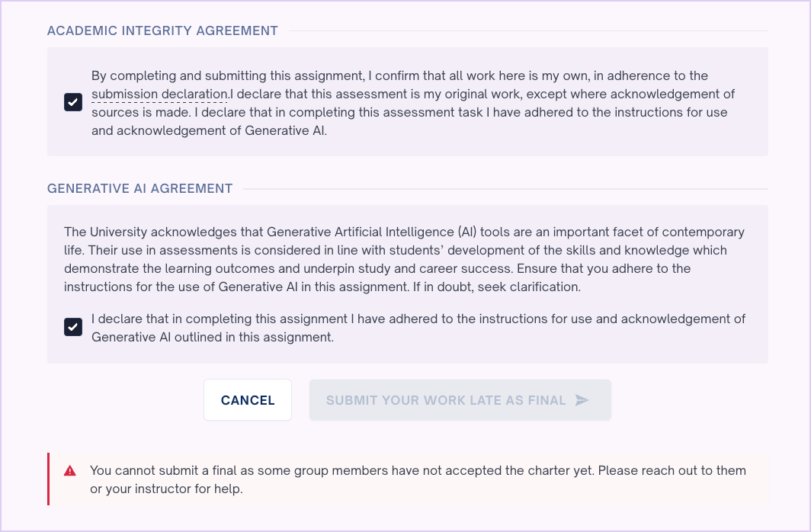Click the red left border of the alert
811x532 pixels.
tap(49, 479)
